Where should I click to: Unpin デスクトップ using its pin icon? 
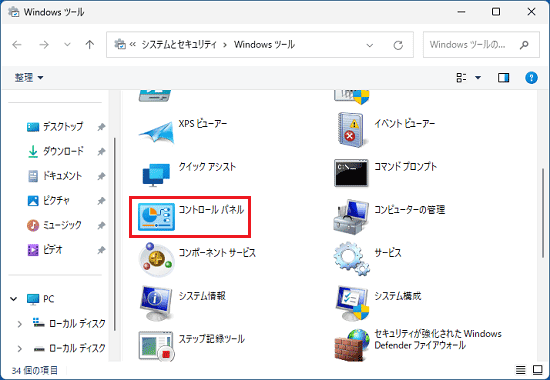coord(101,127)
